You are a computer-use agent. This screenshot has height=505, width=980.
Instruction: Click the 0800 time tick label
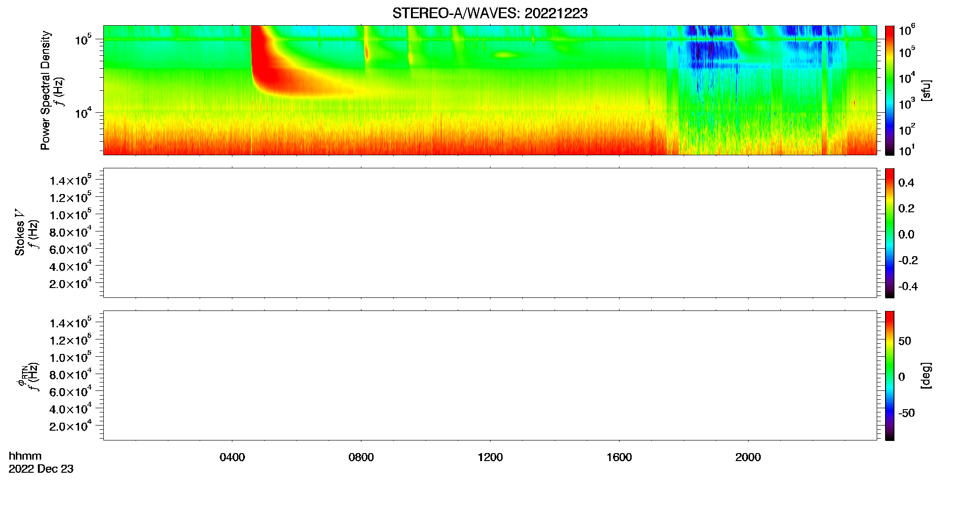361,457
